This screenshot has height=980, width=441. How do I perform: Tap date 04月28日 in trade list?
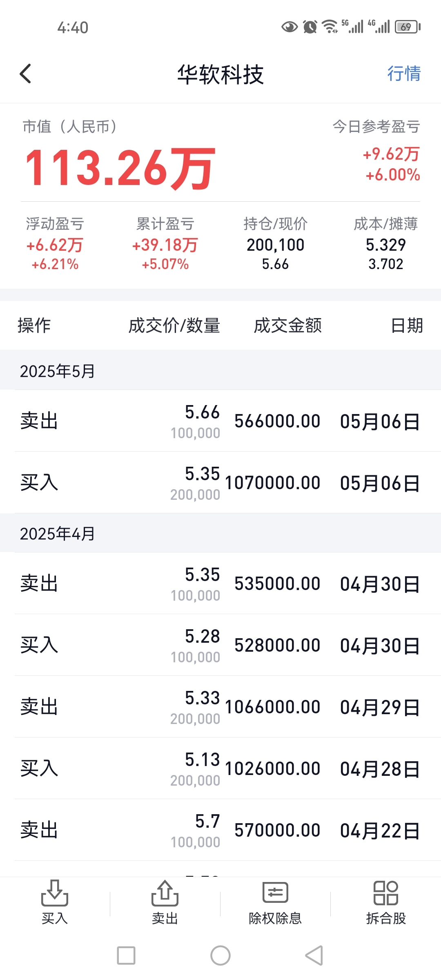point(380,769)
